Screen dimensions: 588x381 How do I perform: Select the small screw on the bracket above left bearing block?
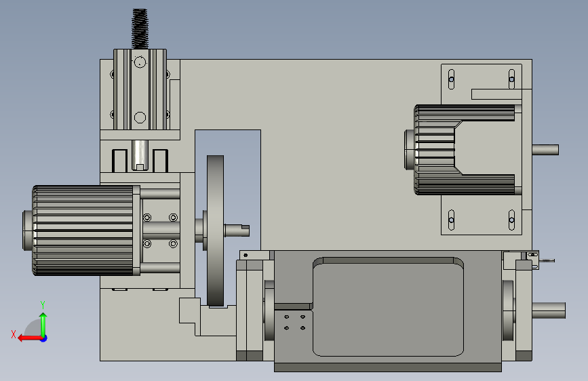pos(246,256)
